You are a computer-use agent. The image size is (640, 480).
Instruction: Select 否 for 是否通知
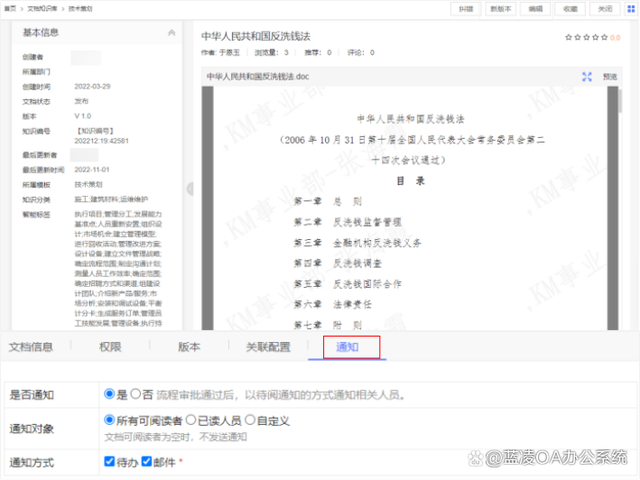pos(135,394)
